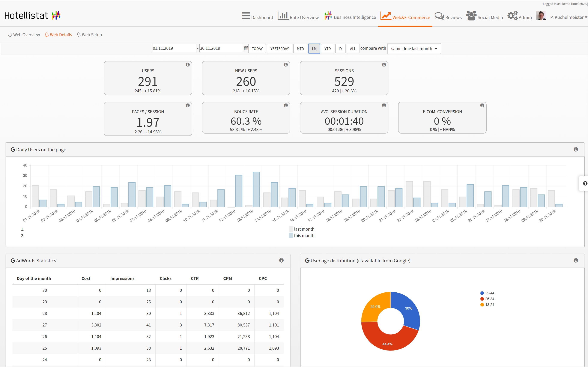Viewport: 588px width, 367px height.
Task: Click the YESTERDAY date range button
Action: [x=279, y=48]
